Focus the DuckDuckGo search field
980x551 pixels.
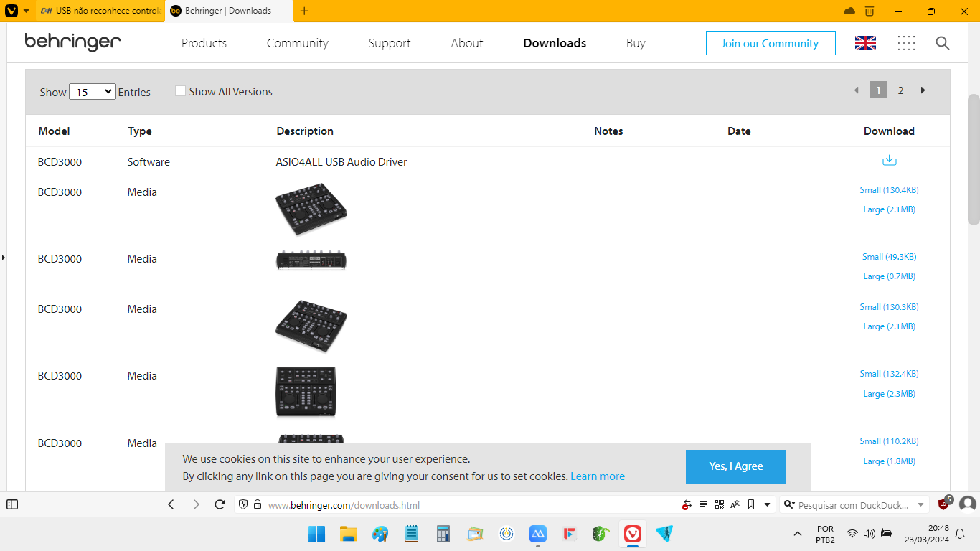[x=854, y=504]
